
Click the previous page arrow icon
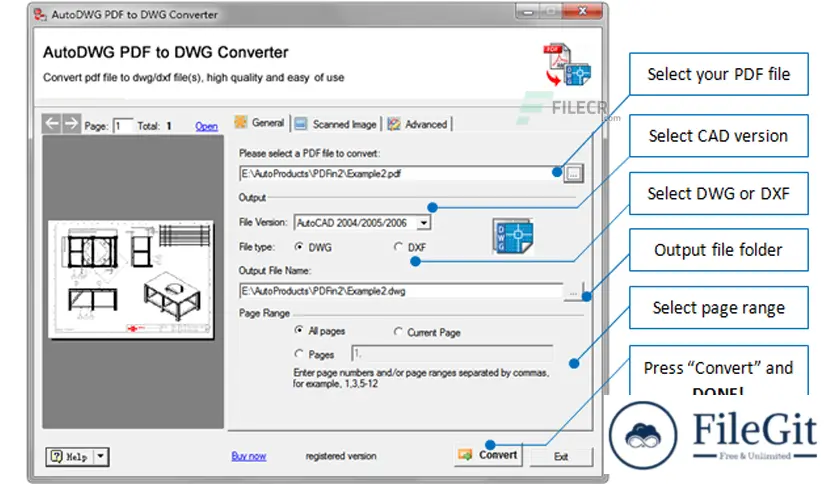[x=52, y=124]
